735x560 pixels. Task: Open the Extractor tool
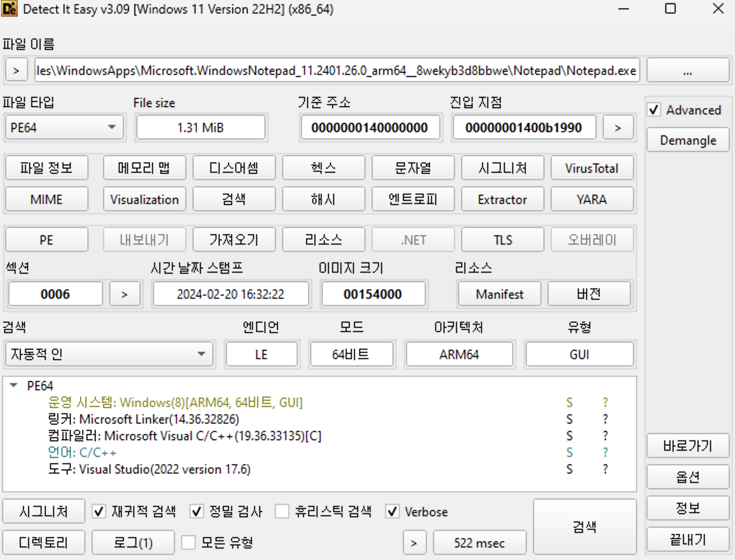pyautogui.click(x=502, y=199)
